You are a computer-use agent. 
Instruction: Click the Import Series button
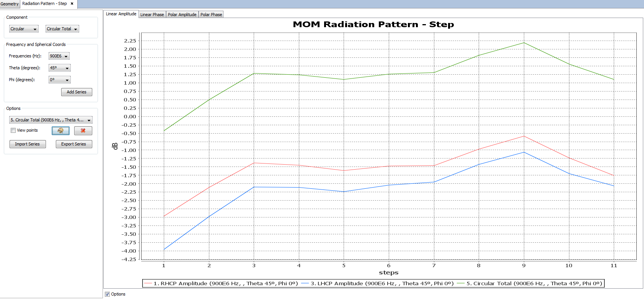click(x=28, y=144)
